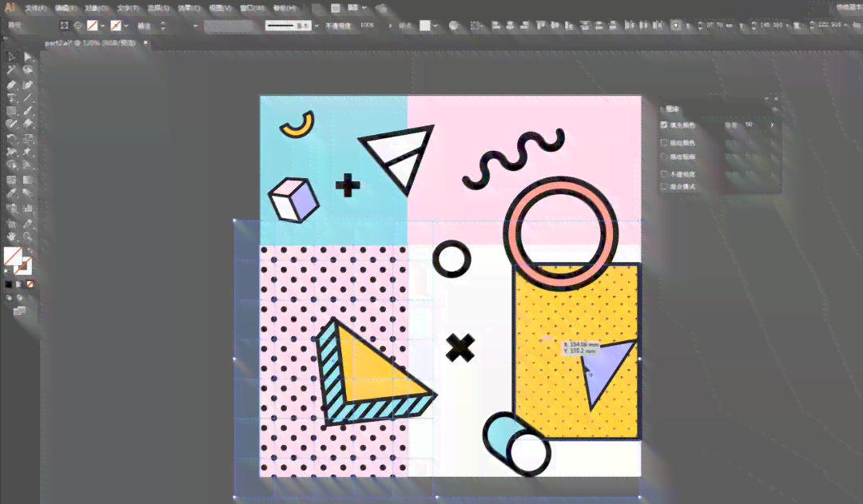863x504 pixels.
Task: Open the Help menu
Action: (285, 8)
